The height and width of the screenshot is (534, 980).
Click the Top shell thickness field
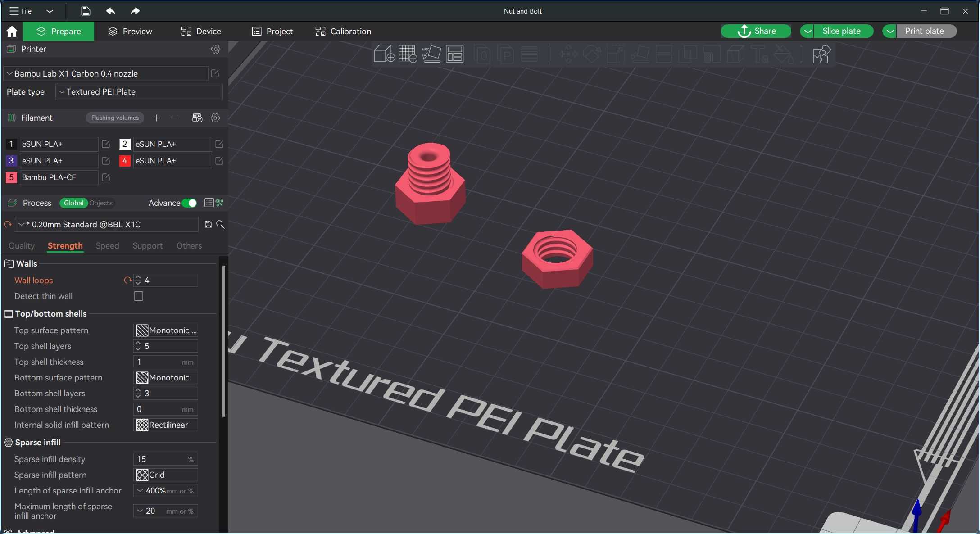[x=166, y=362]
